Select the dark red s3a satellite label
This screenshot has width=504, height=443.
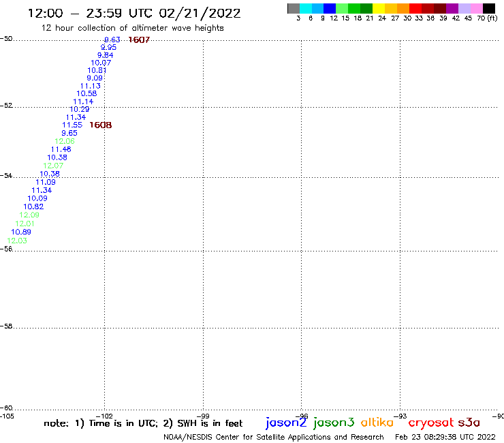(x=469, y=423)
